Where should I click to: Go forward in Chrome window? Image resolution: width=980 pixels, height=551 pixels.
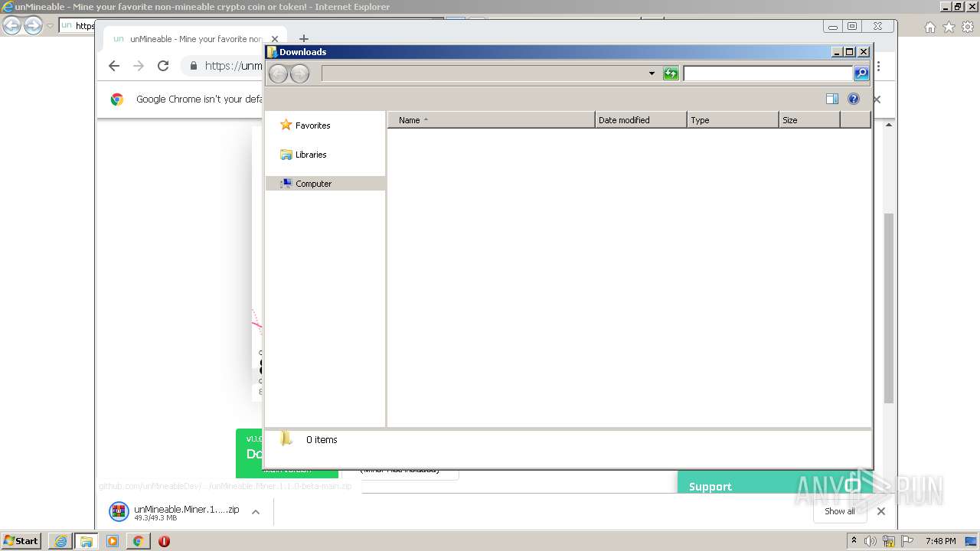[x=139, y=66]
